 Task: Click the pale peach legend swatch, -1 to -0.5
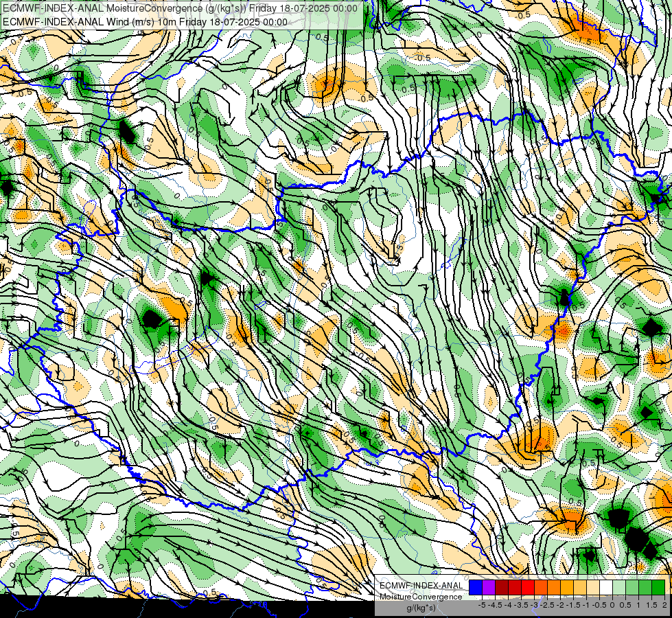pyautogui.click(x=593, y=587)
